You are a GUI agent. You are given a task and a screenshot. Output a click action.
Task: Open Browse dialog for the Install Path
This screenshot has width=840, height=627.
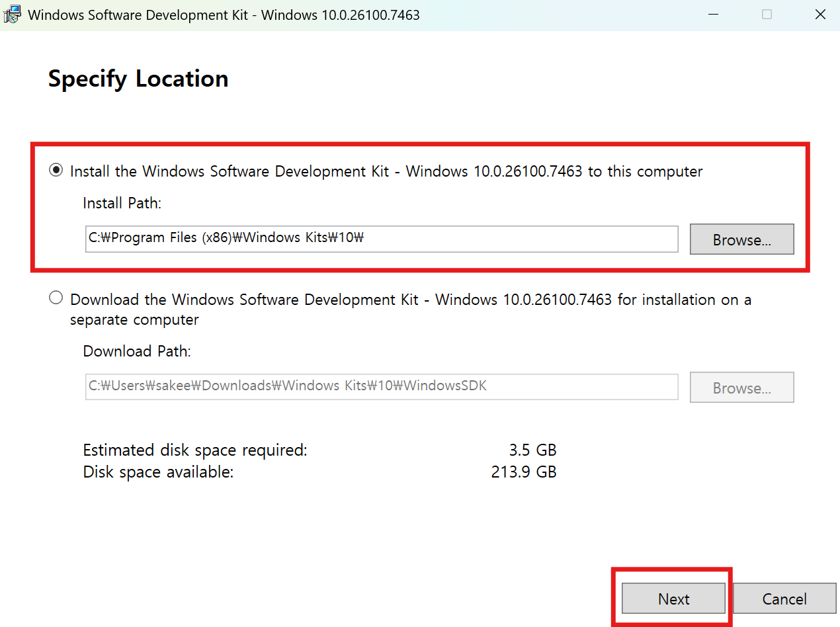tap(741, 239)
